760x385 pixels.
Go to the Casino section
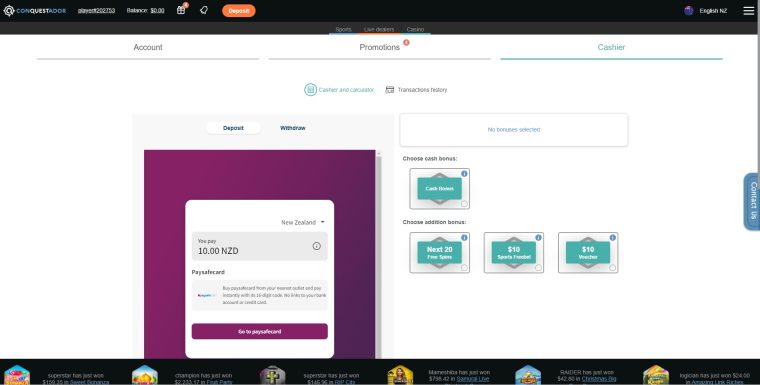(x=415, y=30)
